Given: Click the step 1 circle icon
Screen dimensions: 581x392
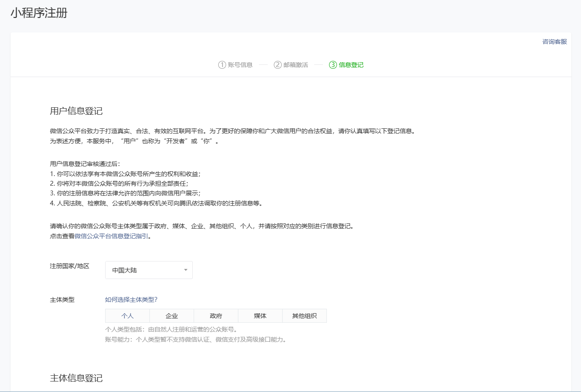Looking at the screenshot, I should click(222, 65).
